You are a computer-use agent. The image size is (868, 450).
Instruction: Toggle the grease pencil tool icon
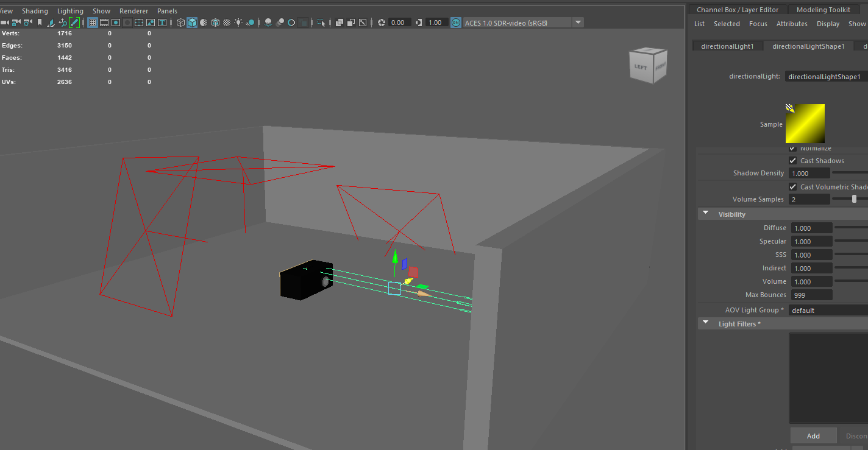tap(74, 23)
